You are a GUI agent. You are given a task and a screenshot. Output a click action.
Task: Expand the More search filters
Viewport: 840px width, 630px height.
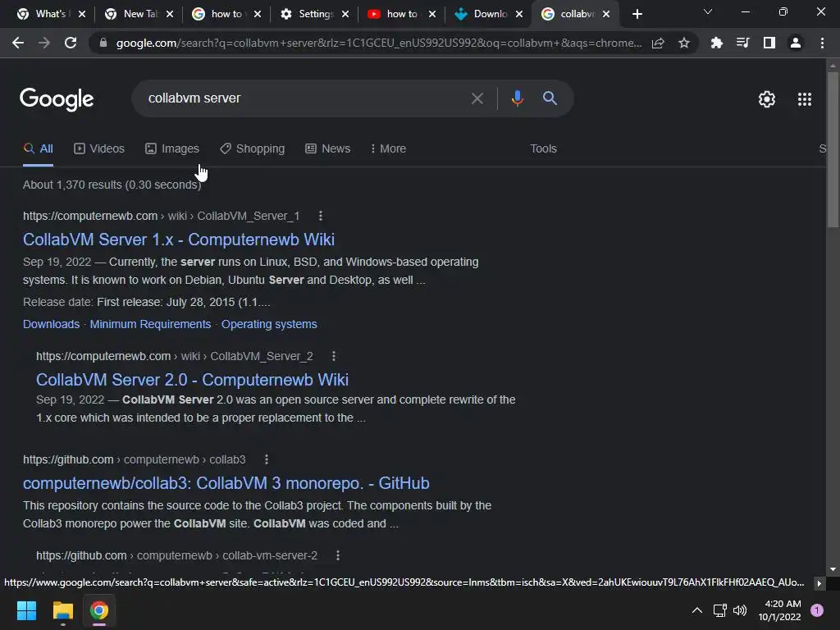388,149
